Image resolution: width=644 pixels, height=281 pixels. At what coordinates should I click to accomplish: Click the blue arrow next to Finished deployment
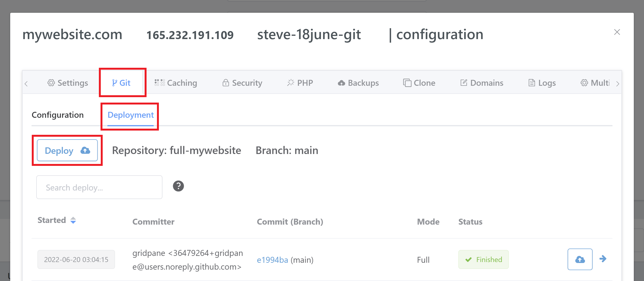[x=603, y=259]
